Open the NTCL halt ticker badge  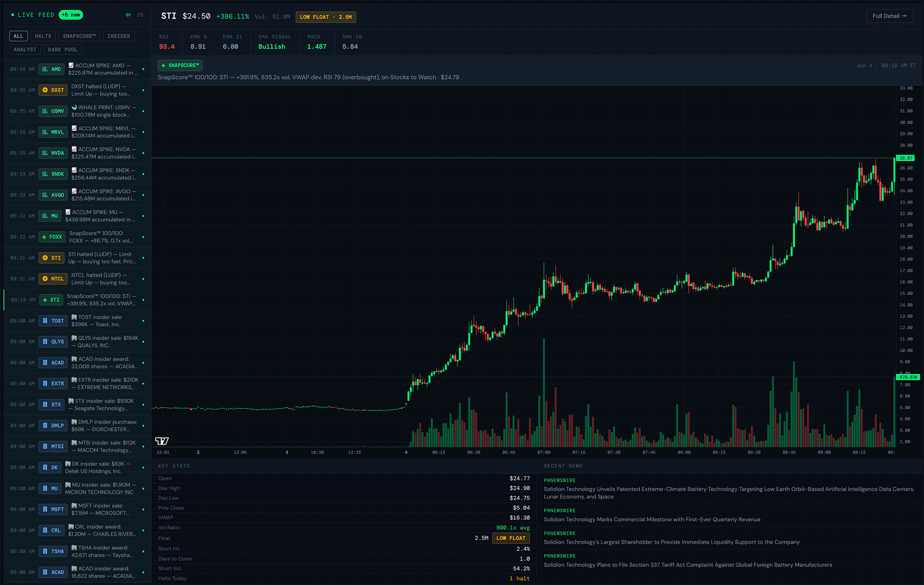pyautogui.click(x=53, y=279)
